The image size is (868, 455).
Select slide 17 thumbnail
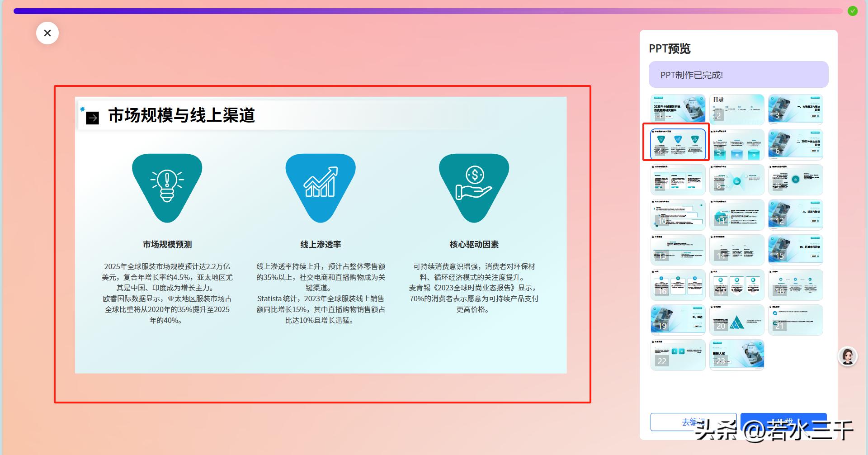737,285
